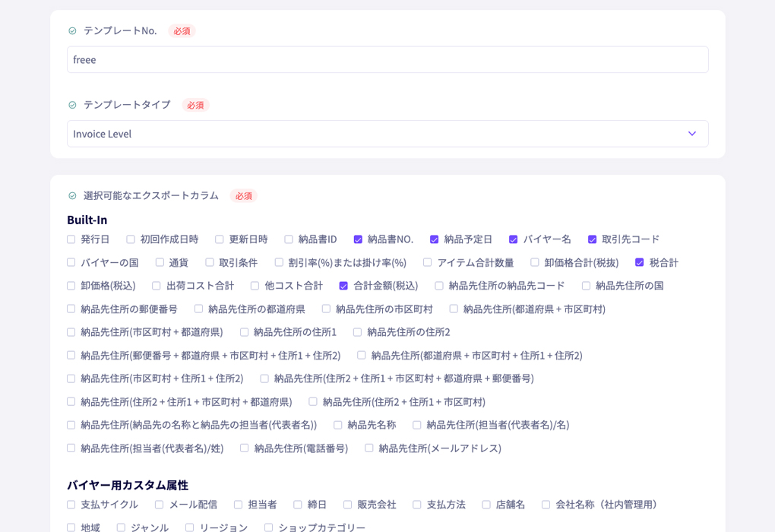Select the 納品先住所(電話番号) checkbox

pos(244,448)
